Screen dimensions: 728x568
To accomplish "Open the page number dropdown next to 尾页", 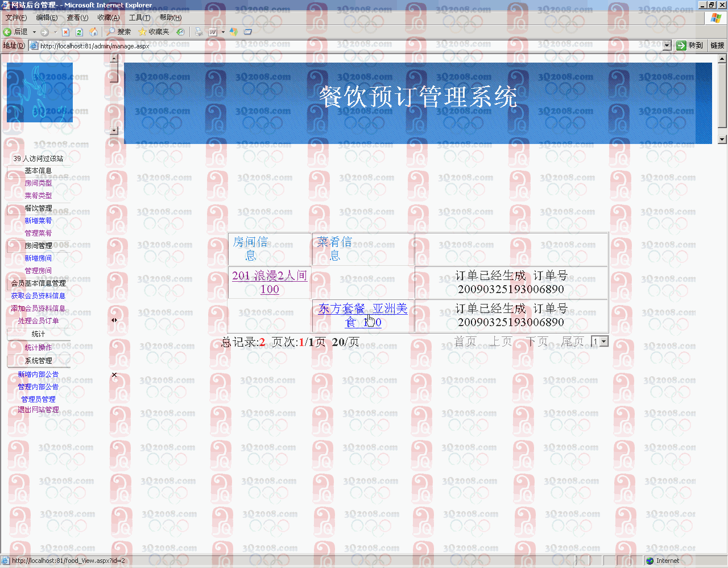I will click(604, 341).
